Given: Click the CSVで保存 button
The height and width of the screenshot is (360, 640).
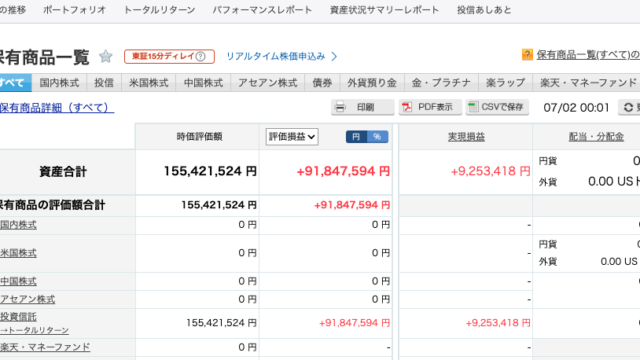Looking at the screenshot, I should (497, 107).
